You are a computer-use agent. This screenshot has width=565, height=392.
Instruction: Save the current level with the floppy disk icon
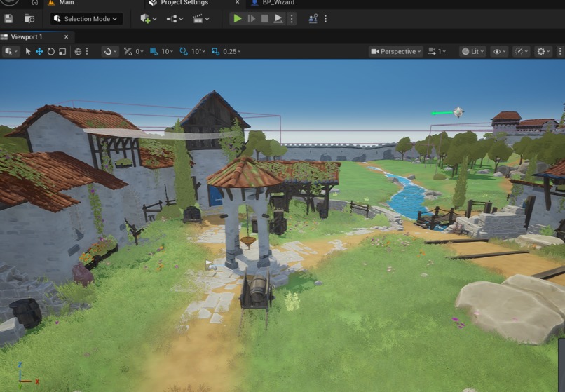(x=8, y=19)
